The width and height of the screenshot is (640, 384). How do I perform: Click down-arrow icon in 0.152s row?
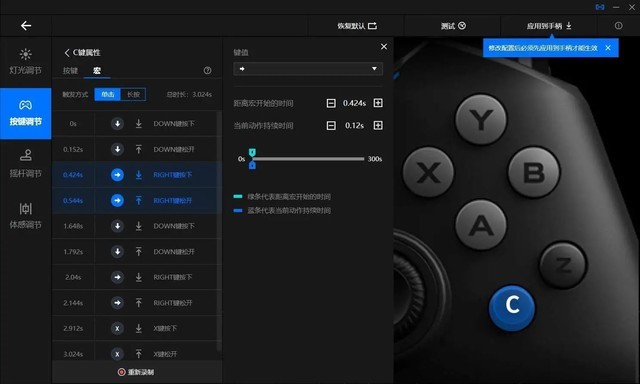(117, 149)
